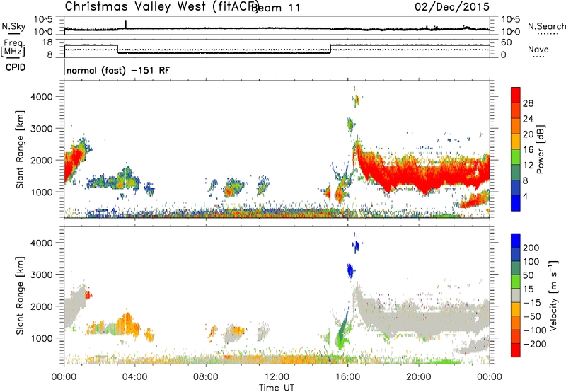
Task: Click the red top of the power colorbar
Action: (x=516, y=95)
